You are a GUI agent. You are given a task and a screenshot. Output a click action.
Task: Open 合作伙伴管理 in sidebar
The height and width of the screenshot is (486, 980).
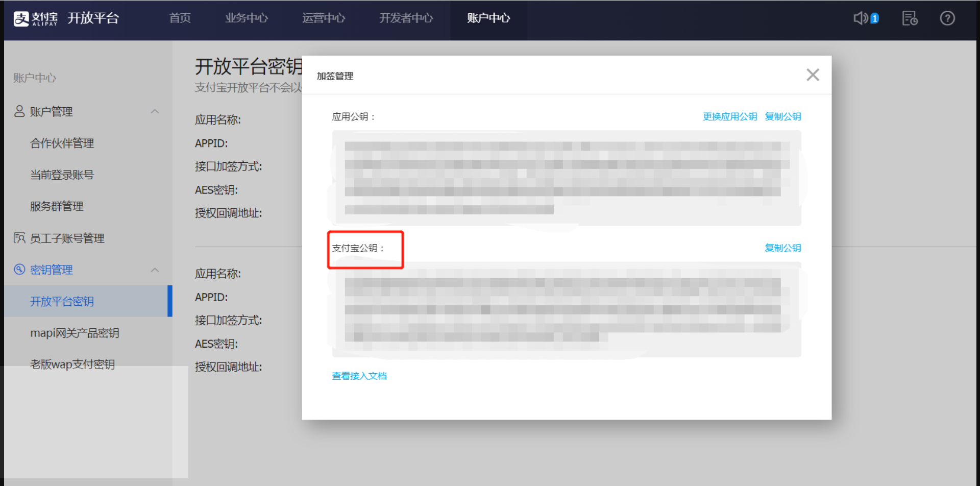[62, 143]
